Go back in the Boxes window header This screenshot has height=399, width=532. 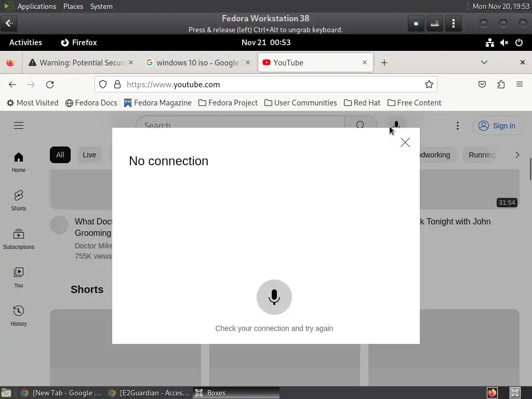tap(9, 23)
